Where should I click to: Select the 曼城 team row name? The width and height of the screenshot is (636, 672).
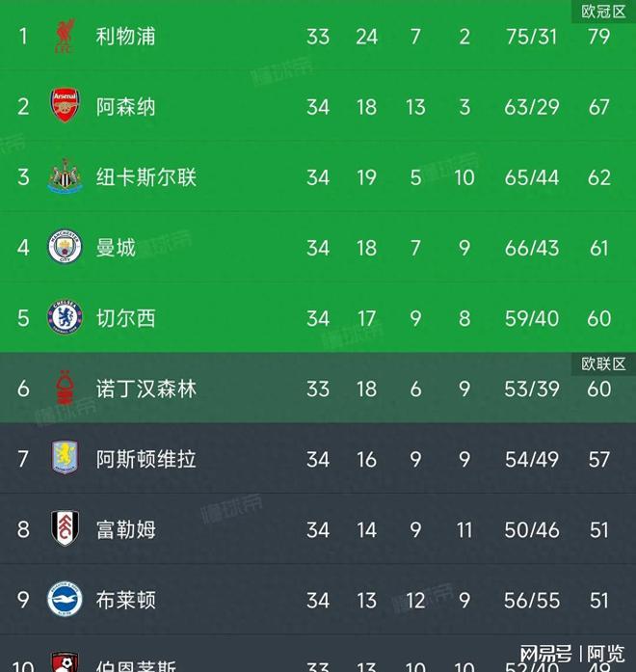click(x=116, y=248)
